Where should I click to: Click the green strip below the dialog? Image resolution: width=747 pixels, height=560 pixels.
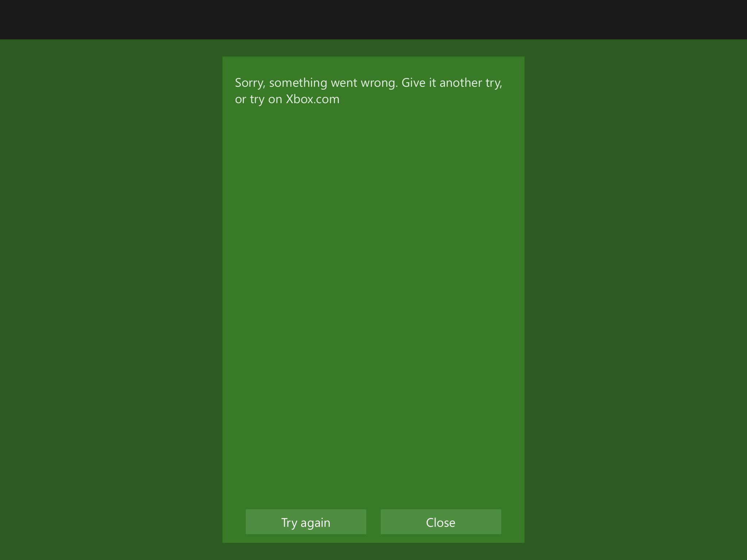[373, 552]
